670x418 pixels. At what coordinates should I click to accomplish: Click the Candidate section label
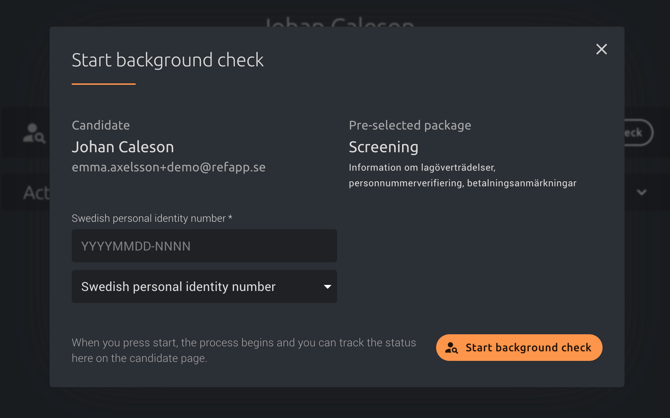(x=100, y=125)
